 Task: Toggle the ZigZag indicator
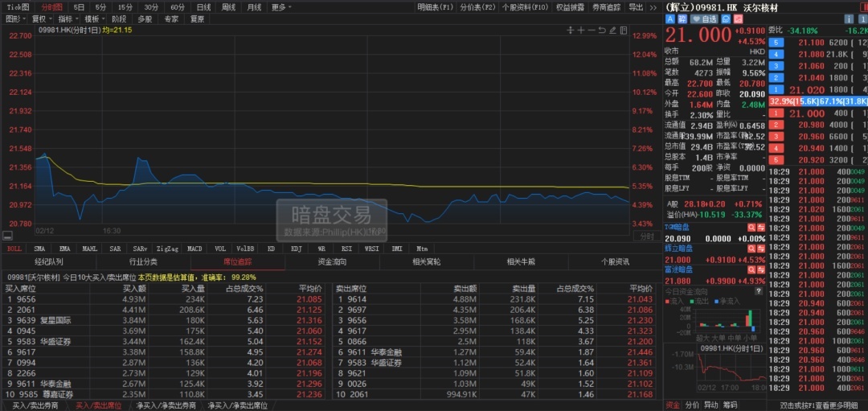pyautogui.click(x=168, y=249)
